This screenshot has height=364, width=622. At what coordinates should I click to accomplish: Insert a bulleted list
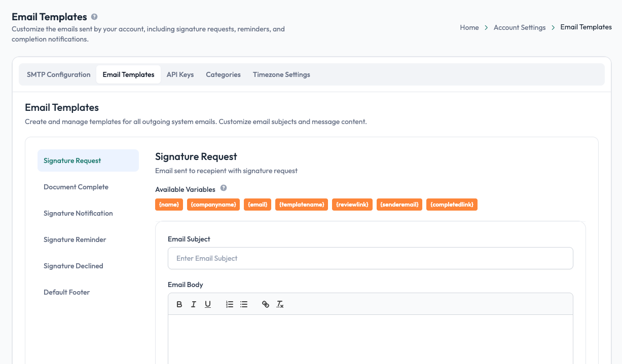pos(244,304)
